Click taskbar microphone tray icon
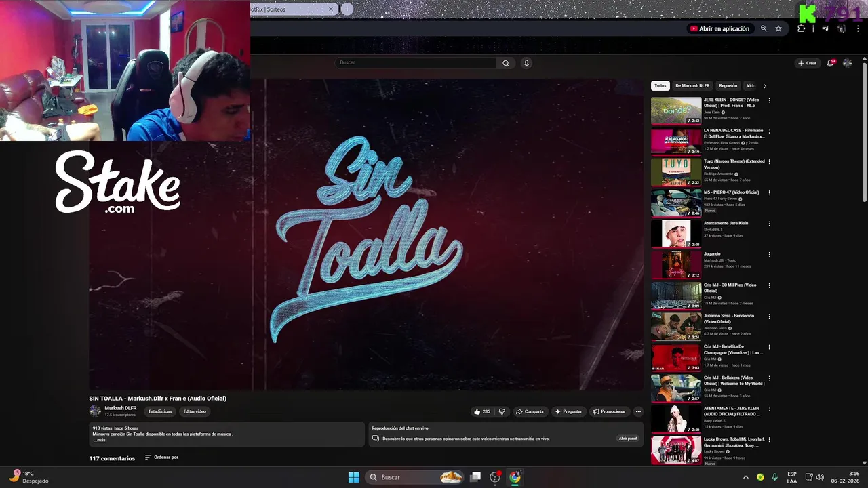 (774, 477)
